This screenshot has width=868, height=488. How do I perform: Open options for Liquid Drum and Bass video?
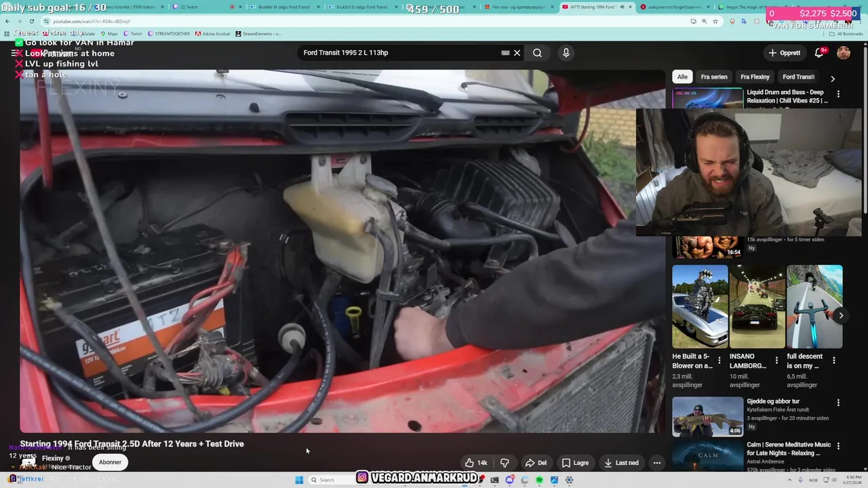tap(838, 94)
